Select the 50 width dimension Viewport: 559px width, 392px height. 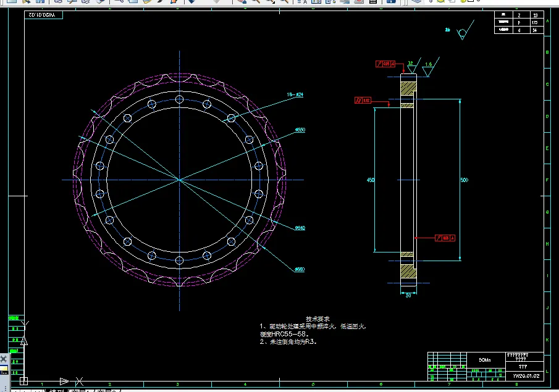coord(408,296)
